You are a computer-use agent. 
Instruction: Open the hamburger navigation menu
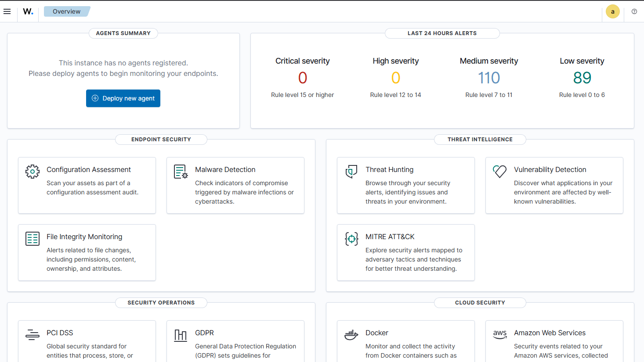(7, 11)
